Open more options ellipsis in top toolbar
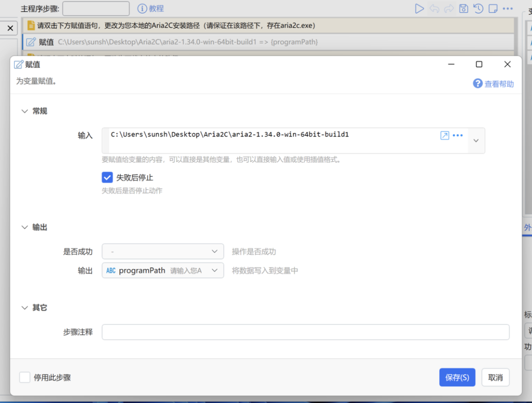Image resolution: width=532 pixels, height=403 pixels. [x=508, y=8]
